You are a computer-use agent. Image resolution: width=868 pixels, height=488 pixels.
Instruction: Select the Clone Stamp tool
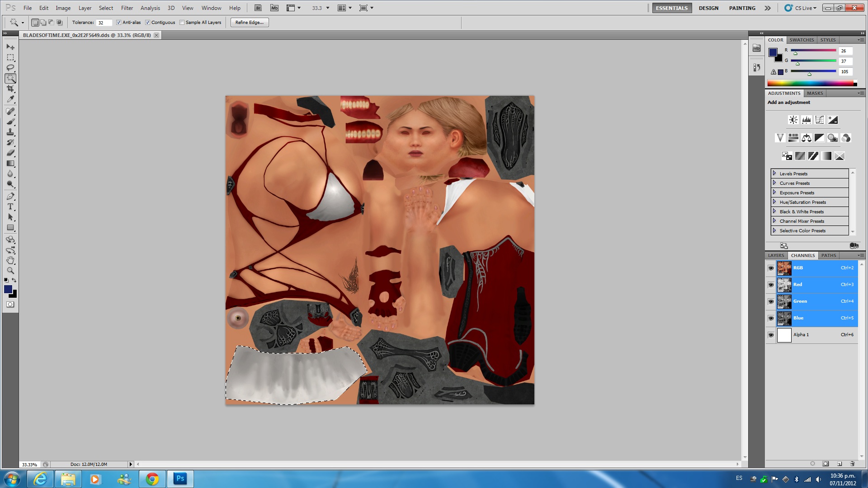pos(10,132)
